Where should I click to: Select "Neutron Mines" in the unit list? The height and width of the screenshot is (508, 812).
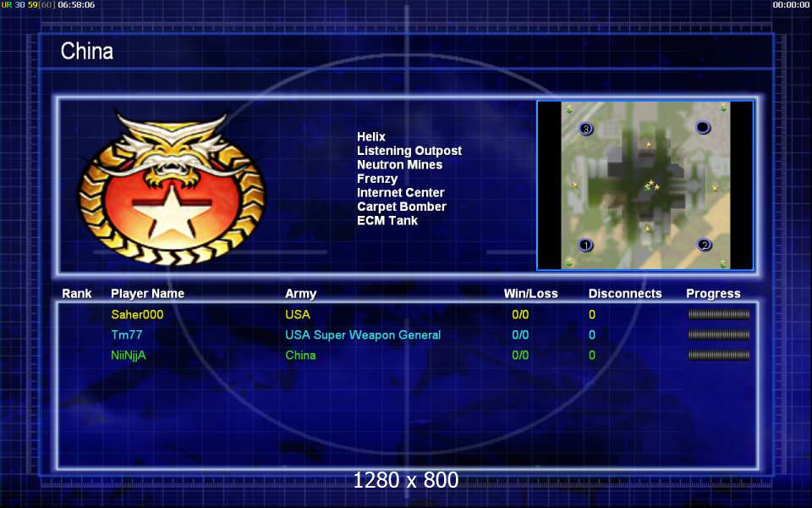(x=399, y=165)
